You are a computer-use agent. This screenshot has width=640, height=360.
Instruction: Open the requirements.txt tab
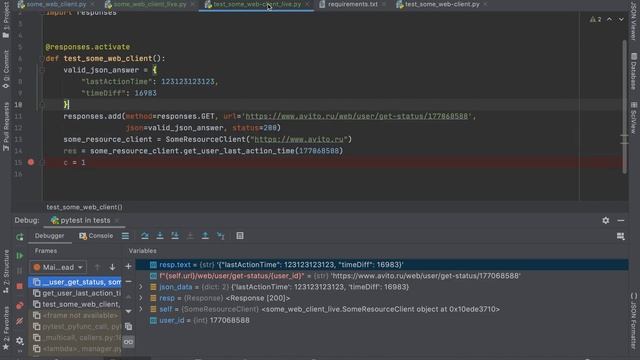point(353,4)
